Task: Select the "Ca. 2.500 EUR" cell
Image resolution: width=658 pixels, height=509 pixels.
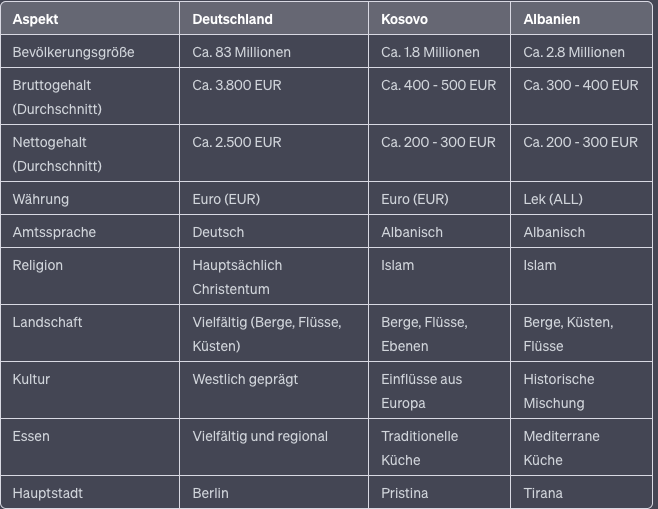Action: (237, 142)
